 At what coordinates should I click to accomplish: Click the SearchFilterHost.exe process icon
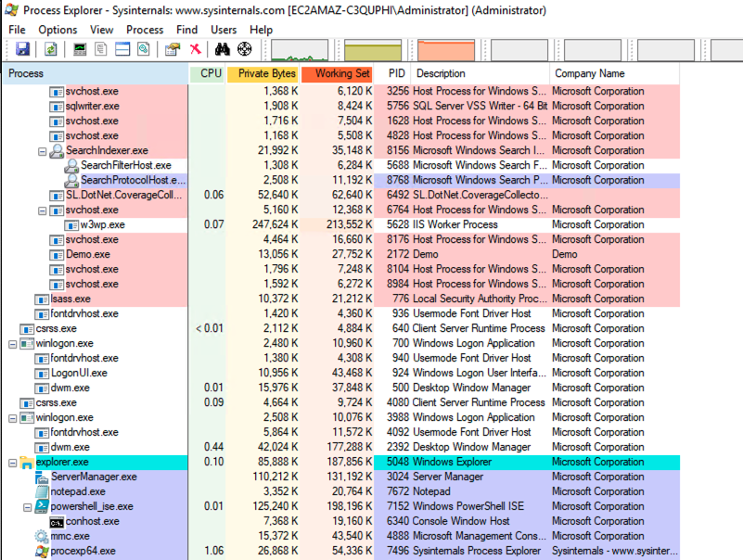(71, 165)
